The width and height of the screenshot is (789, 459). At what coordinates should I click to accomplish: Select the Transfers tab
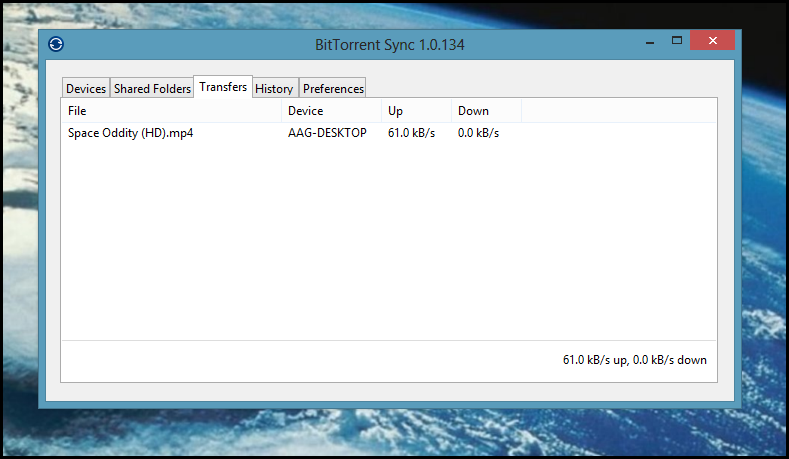point(223,87)
